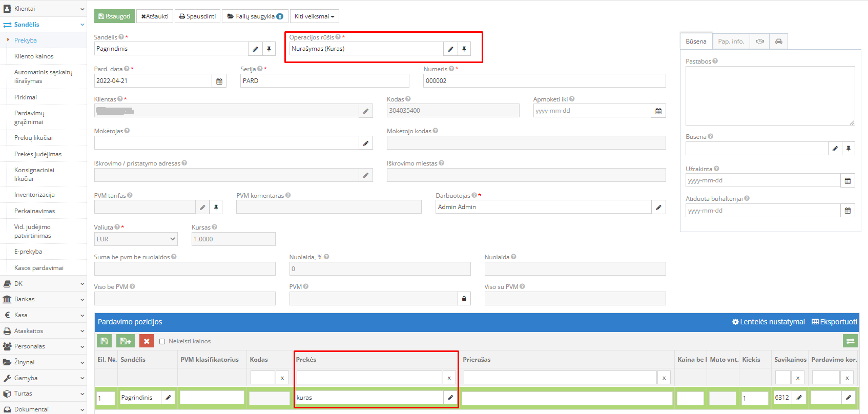868x414 pixels.
Task: Open the car icon tab
Action: (x=778, y=42)
